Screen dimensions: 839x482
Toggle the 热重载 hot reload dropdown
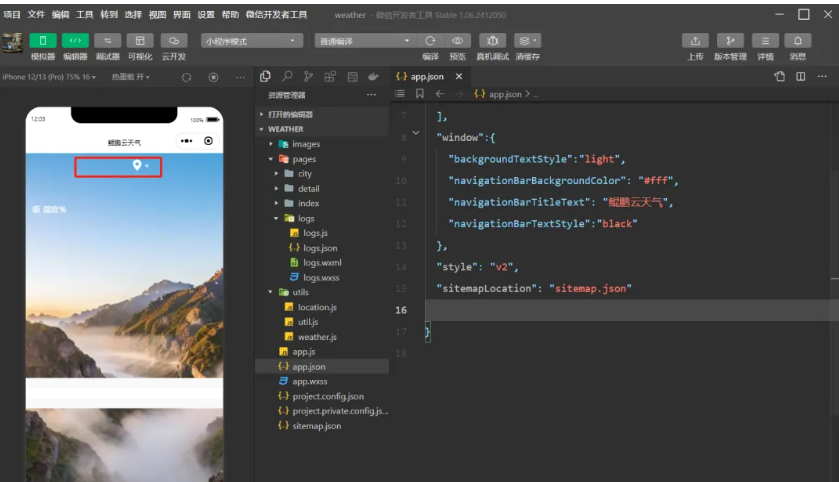(131, 77)
